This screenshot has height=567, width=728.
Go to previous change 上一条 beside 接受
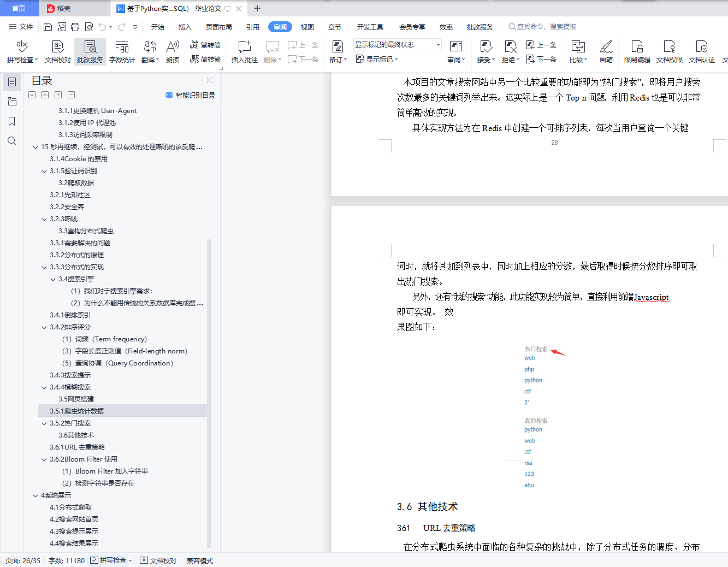pyautogui.click(x=541, y=45)
